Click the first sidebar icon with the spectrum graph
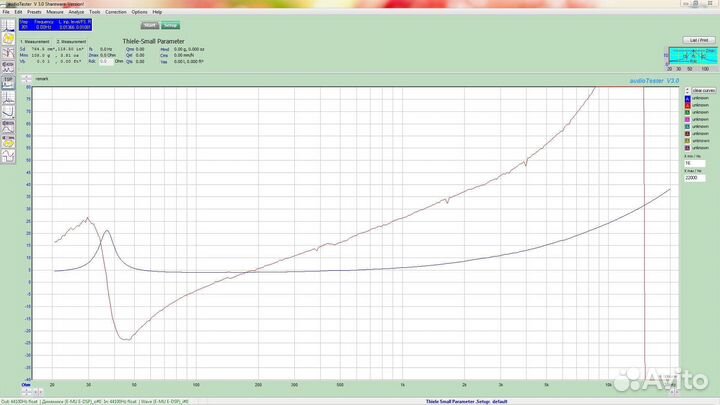720x405 pixels. (x=8, y=26)
